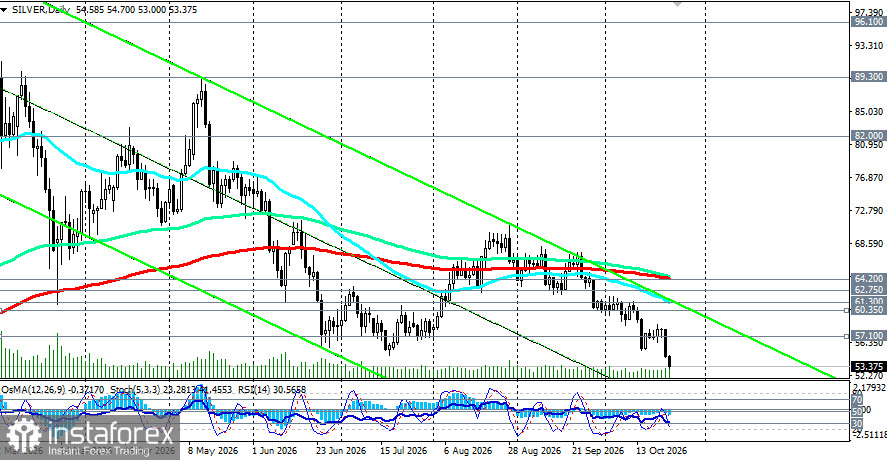Screen dimensions: 887x460
Task: Click the current price label 53.375
Action: [868, 367]
